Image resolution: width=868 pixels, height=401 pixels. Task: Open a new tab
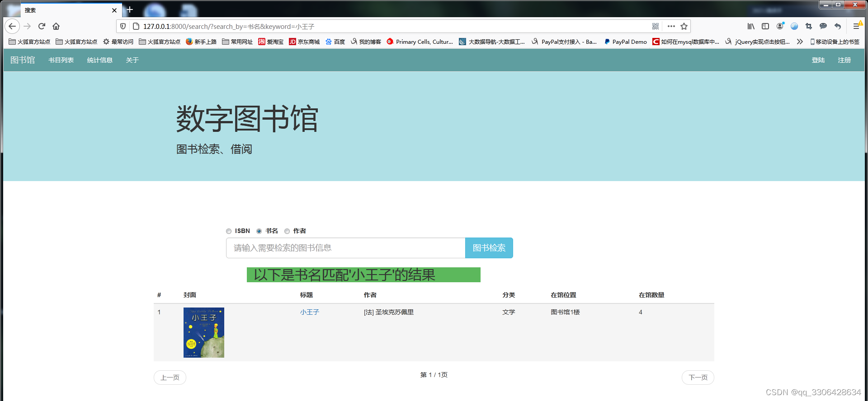pyautogui.click(x=130, y=9)
